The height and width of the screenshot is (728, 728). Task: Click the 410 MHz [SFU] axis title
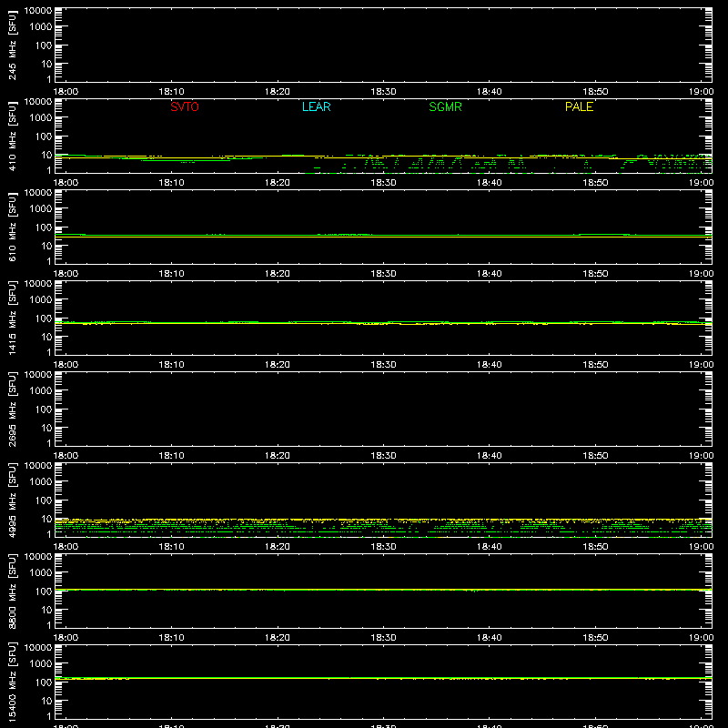point(12,136)
